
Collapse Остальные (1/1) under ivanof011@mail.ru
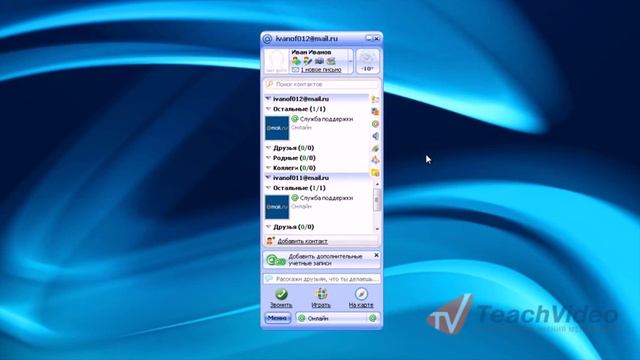(268, 188)
